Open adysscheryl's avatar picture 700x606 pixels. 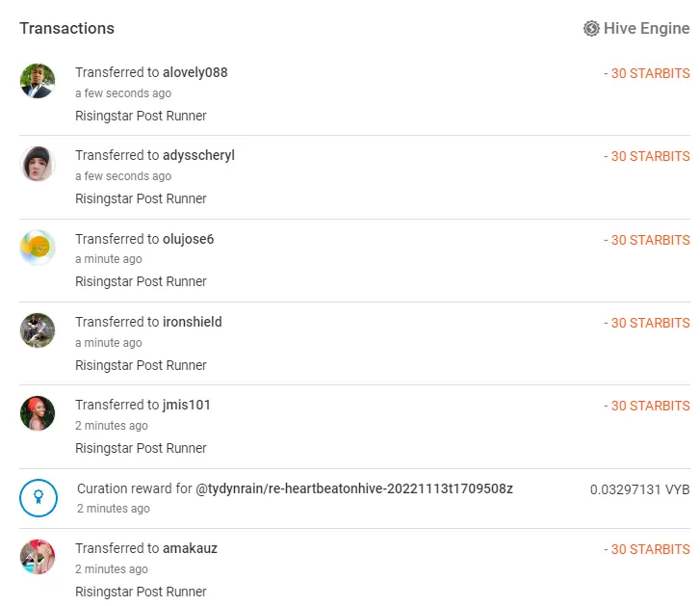[x=38, y=164]
